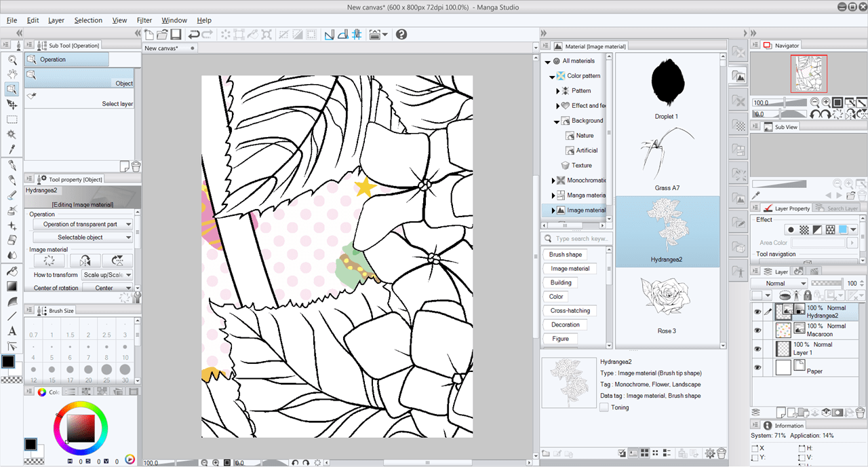This screenshot has height=467, width=868.
Task: Toggle the Y information checkbox
Action: [x=755, y=457]
